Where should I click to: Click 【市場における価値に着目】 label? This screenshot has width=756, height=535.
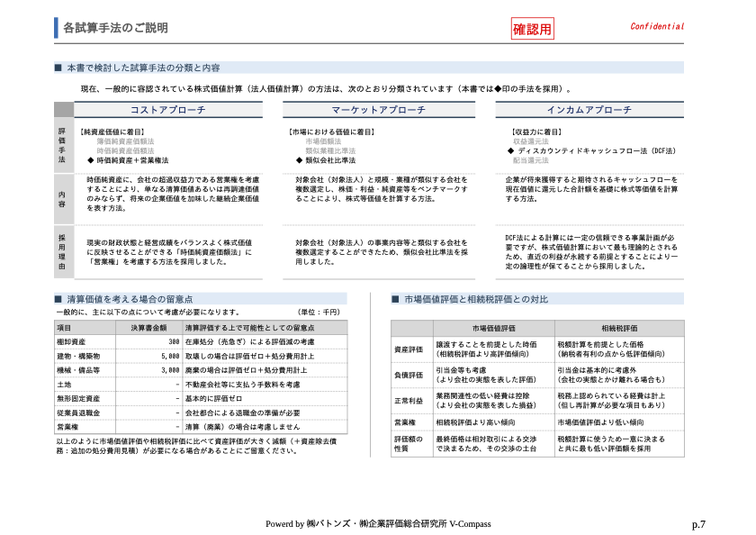point(332,131)
